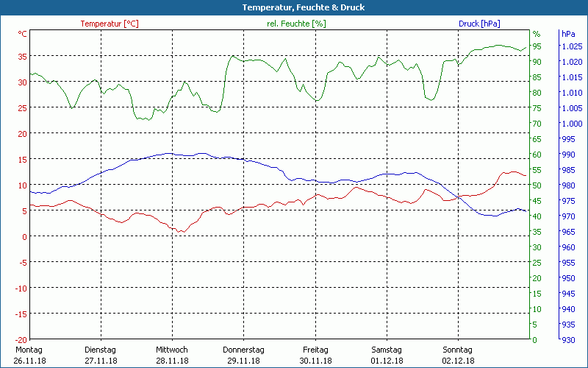Click blue pressure axis value '990'
Viewport: 588px width, 368px height.
tap(568, 155)
